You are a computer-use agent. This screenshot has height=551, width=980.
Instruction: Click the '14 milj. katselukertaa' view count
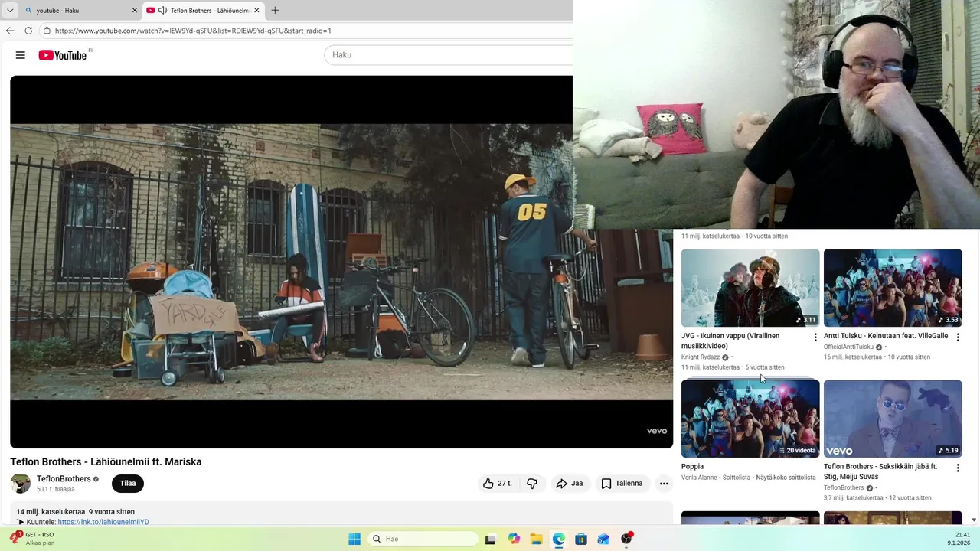tap(51, 512)
